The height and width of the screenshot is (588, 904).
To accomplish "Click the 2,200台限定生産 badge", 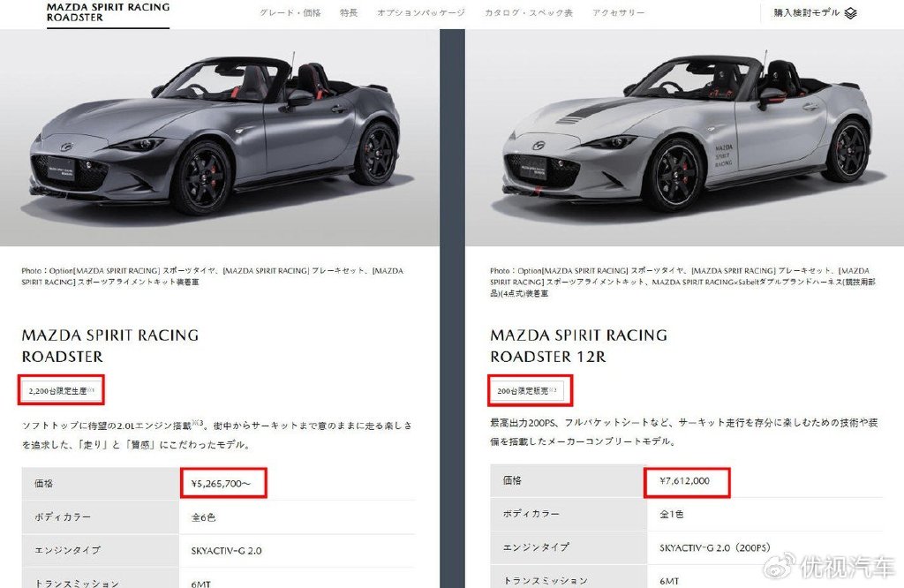I will tap(61, 391).
